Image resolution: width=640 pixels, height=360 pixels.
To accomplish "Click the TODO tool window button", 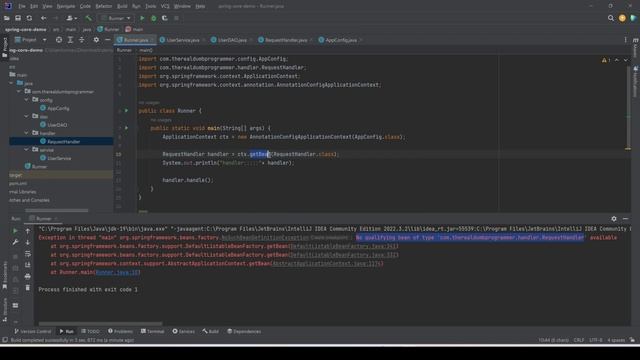I will pyautogui.click(x=91, y=331).
